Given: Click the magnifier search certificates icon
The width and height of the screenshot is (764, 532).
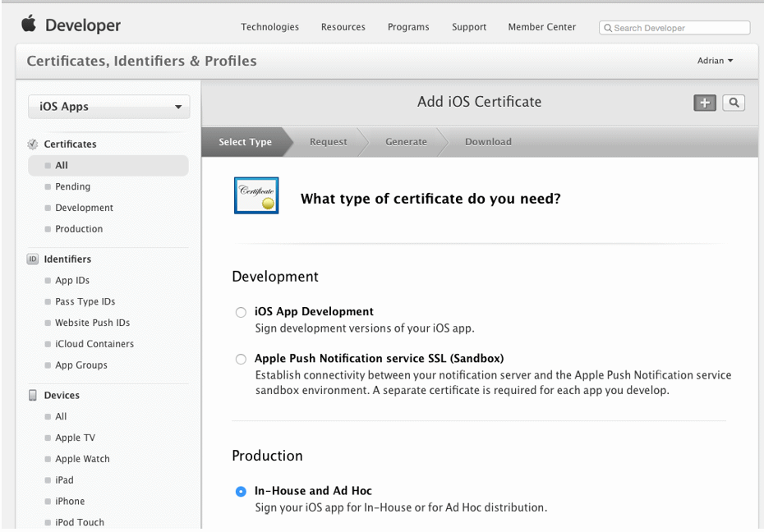Looking at the screenshot, I should pos(734,103).
